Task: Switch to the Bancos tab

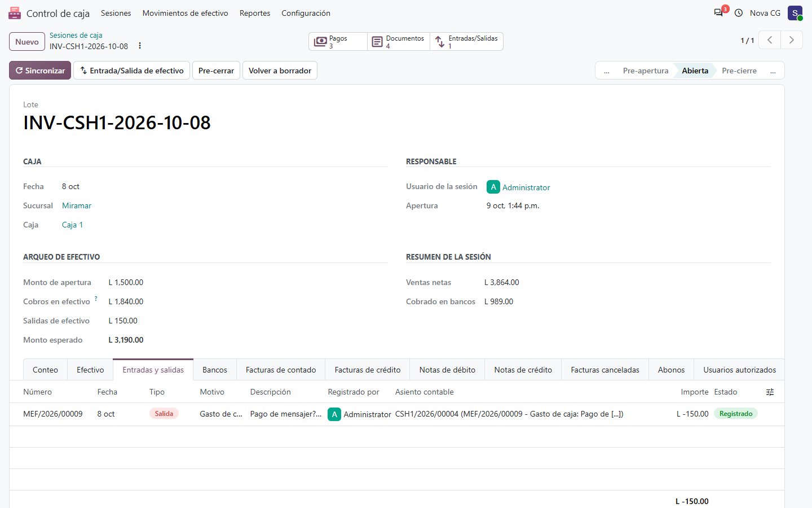Action: coord(215,370)
